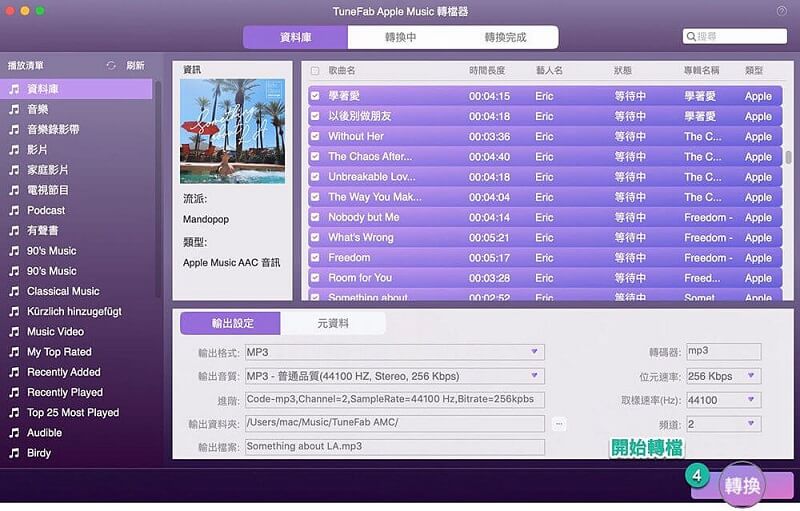Click the music note icon beside 電視節目
The width and height of the screenshot is (800, 511).
point(14,190)
